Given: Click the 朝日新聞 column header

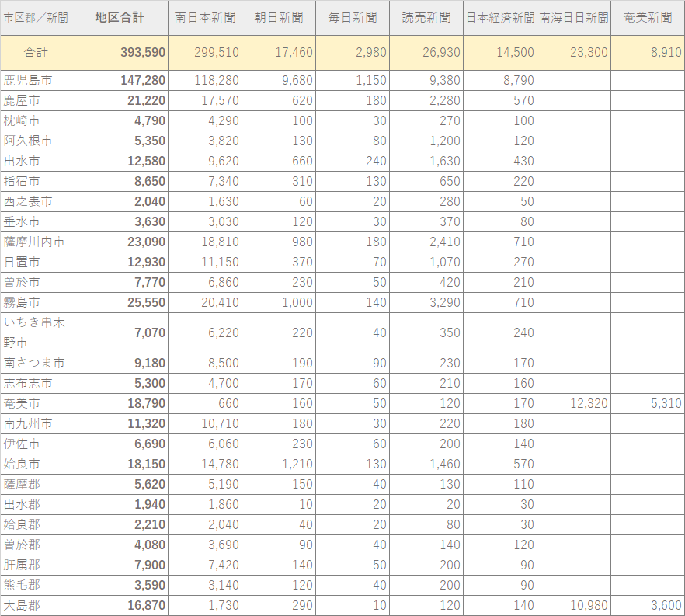Looking at the screenshot, I should (279, 17).
